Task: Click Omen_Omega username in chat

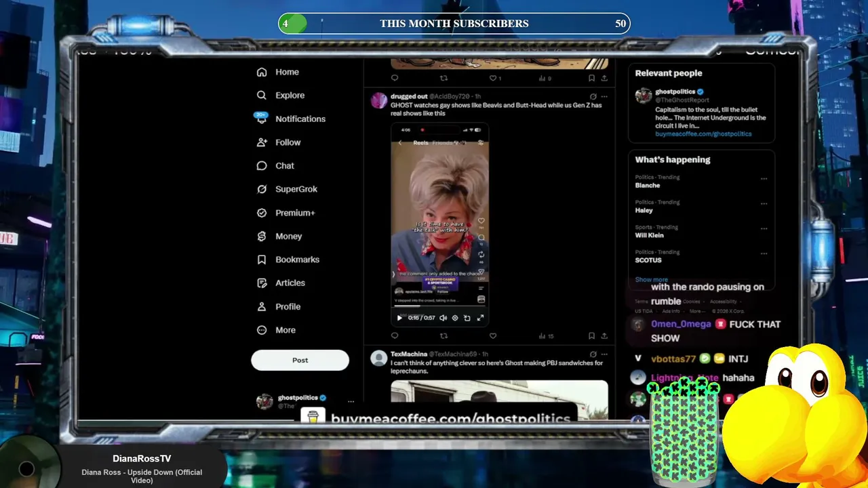Action: [681, 325]
